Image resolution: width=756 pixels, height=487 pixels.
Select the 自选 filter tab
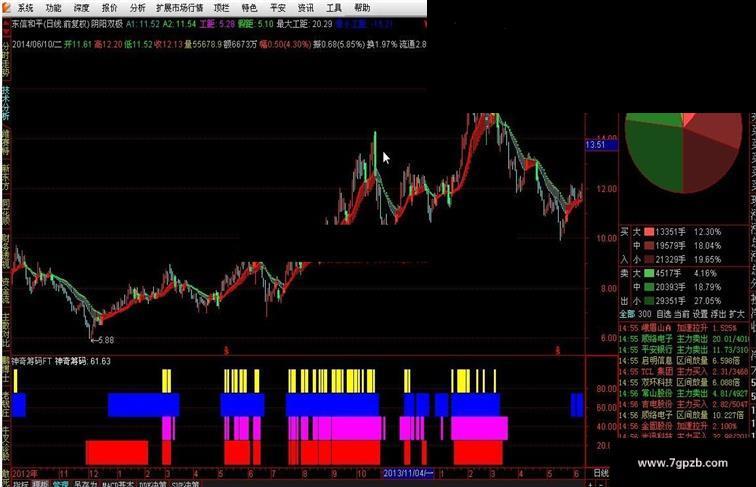pos(663,314)
